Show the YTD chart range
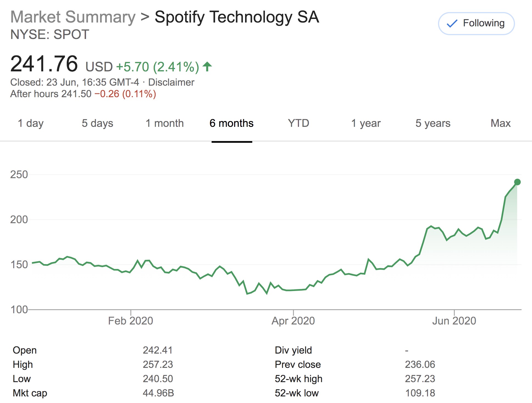The height and width of the screenshot is (403, 532). (298, 123)
